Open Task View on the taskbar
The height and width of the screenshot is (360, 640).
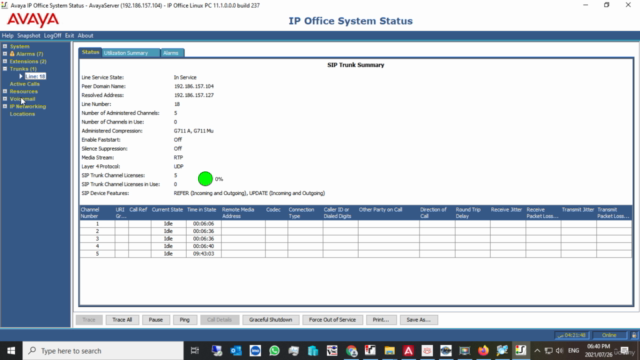[x=195, y=351]
